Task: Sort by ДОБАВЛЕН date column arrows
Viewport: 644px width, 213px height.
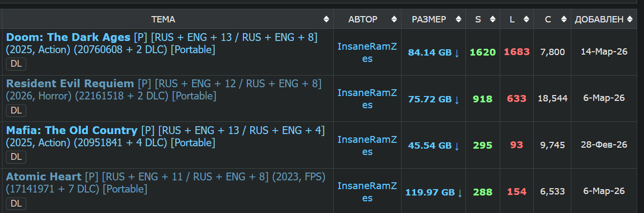Action: click(629, 19)
